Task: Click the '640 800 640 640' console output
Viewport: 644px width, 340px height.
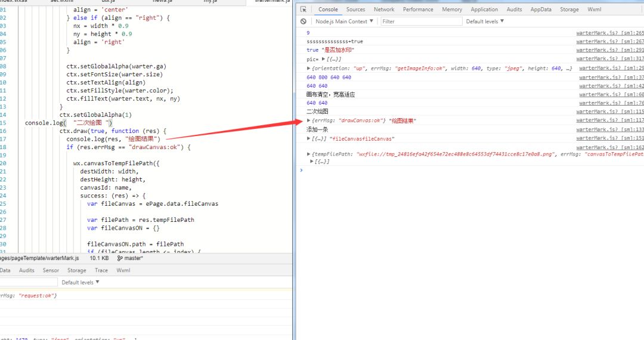Action: (329, 77)
